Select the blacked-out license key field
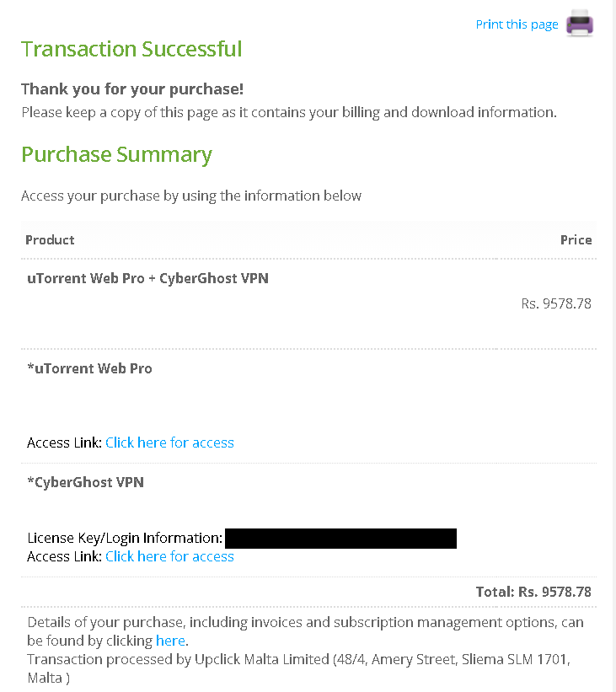 tap(340, 539)
